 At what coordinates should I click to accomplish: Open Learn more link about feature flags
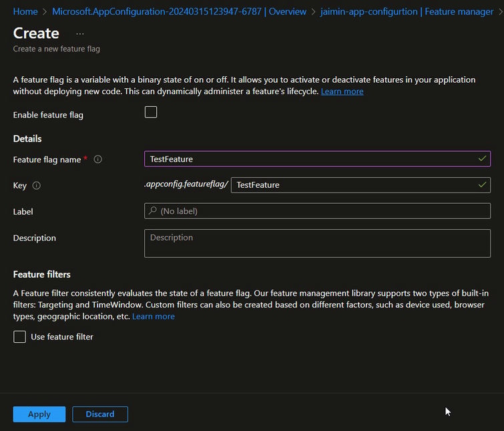tap(342, 92)
